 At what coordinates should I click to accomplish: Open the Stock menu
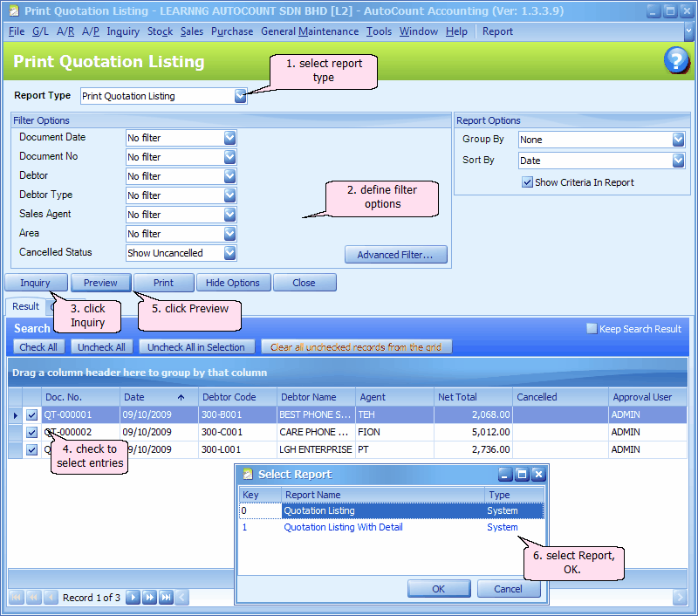point(160,31)
